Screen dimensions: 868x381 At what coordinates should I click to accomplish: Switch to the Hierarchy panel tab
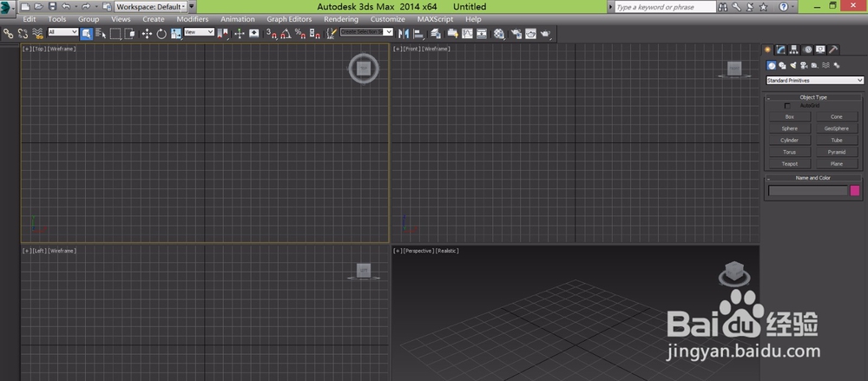(794, 49)
